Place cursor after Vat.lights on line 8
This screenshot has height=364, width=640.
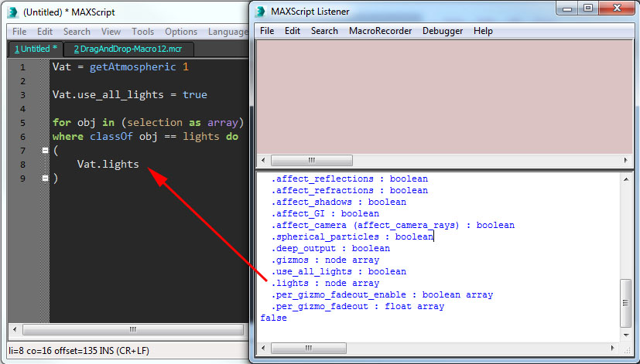(x=140, y=165)
